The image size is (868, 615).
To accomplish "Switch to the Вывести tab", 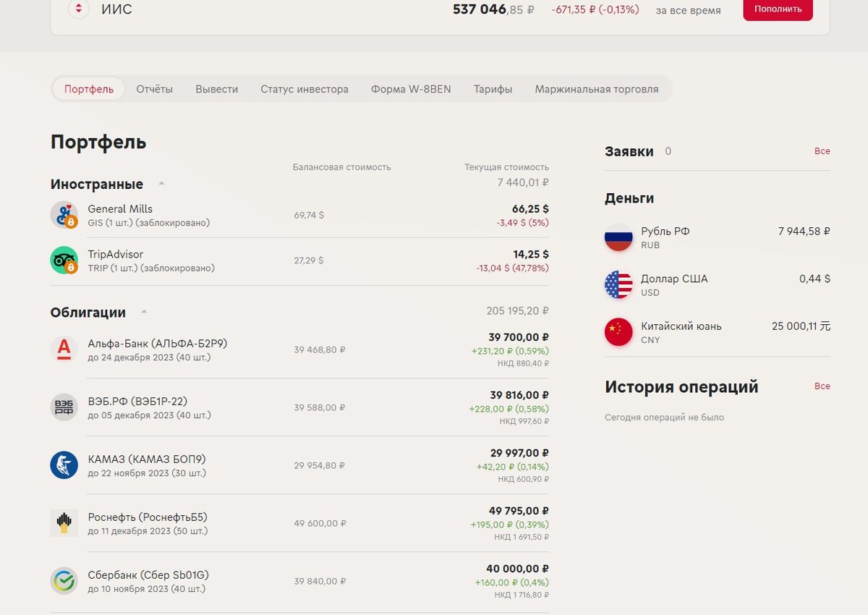I will [x=216, y=89].
